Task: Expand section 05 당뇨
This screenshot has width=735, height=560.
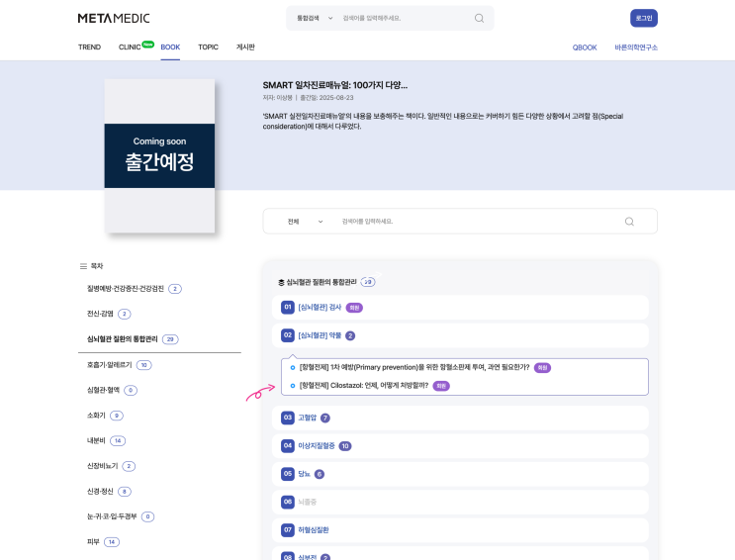Action: coord(460,474)
